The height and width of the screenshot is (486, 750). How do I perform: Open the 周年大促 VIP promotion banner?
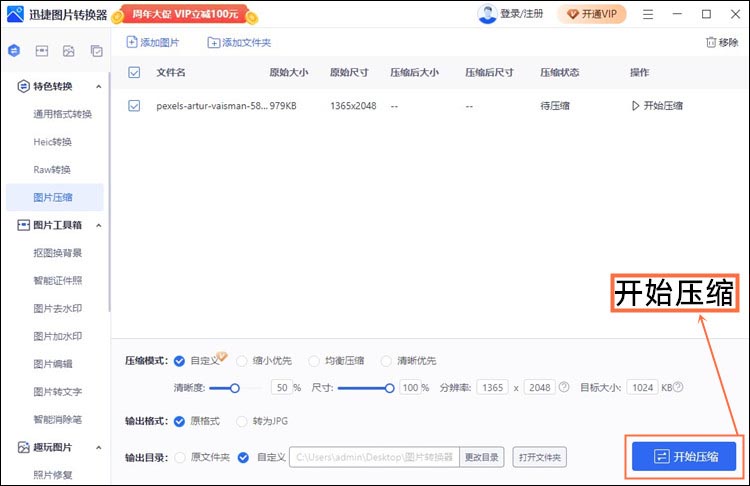[x=185, y=14]
